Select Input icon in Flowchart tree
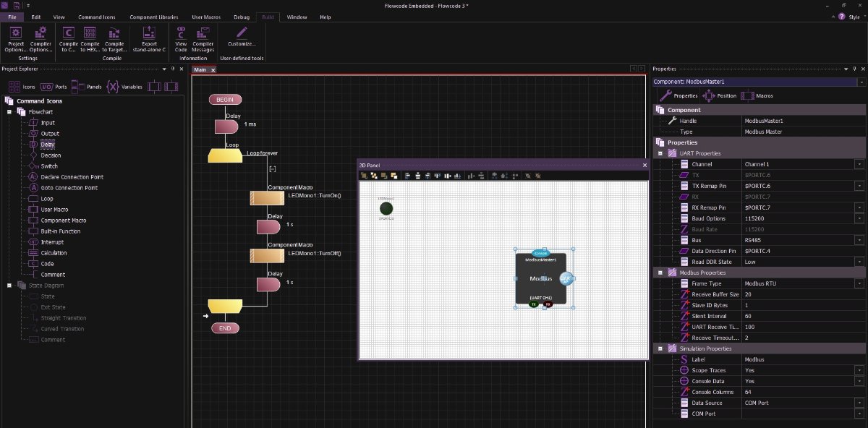 [x=42, y=123]
